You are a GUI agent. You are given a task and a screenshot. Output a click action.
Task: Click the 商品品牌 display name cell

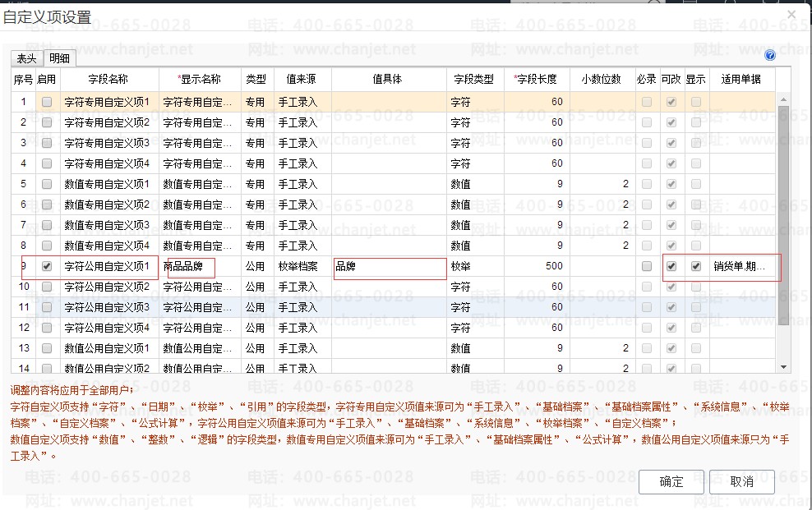click(200, 266)
